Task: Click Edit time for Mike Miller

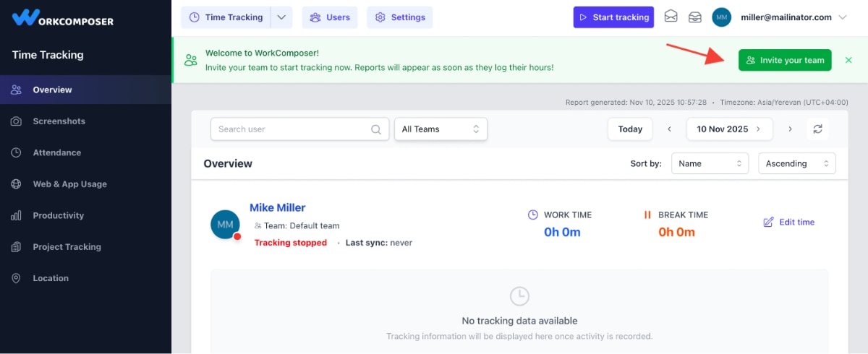Action: [789, 222]
